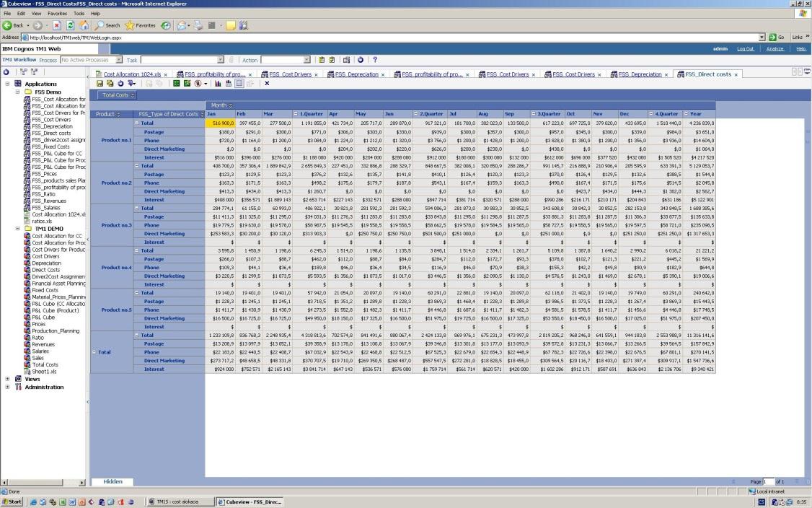The width and height of the screenshot is (812, 508).
Task: Click the first clipboard icon in workflow bar
Action: pos(322,60)
